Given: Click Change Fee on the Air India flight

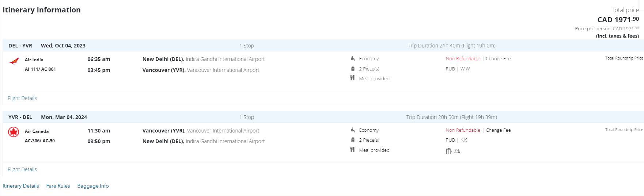Looking at the screenshot, I should pos(498,59).
